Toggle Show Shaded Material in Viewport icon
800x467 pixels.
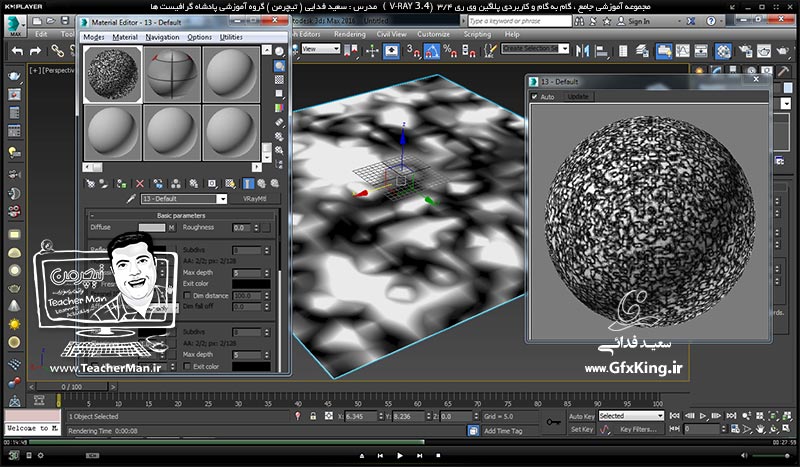click(230, 183)
